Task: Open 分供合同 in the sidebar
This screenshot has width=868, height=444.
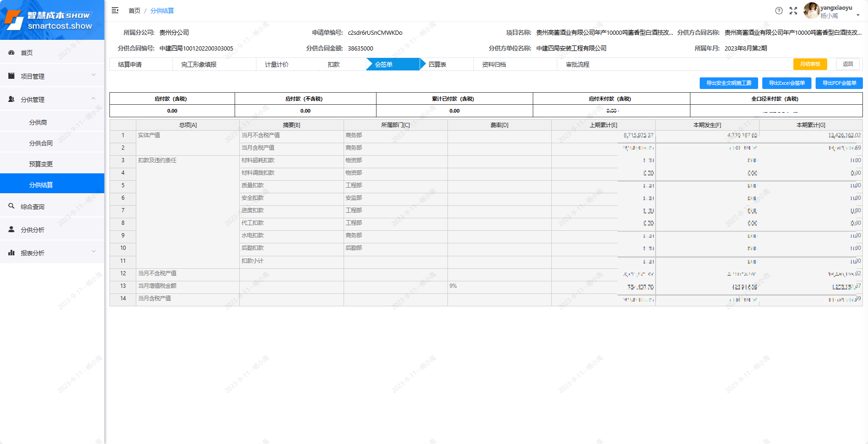Action: (41, 143)
